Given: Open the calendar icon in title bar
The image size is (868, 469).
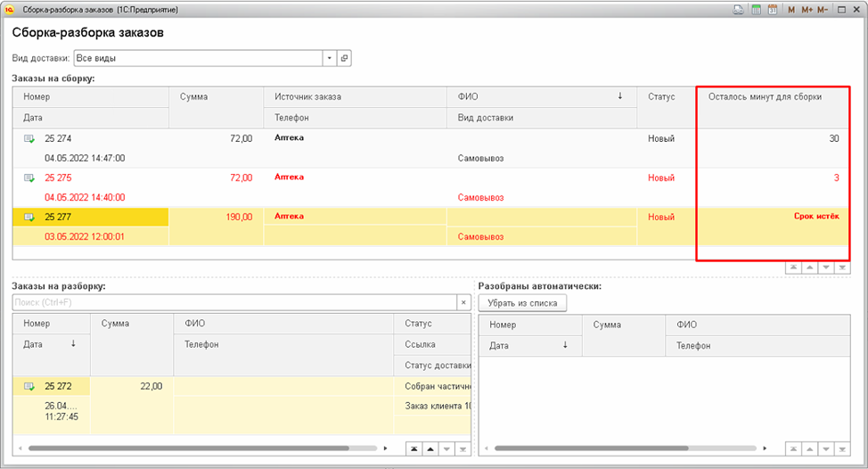Looking at the screenshot, I should (772, 9).
